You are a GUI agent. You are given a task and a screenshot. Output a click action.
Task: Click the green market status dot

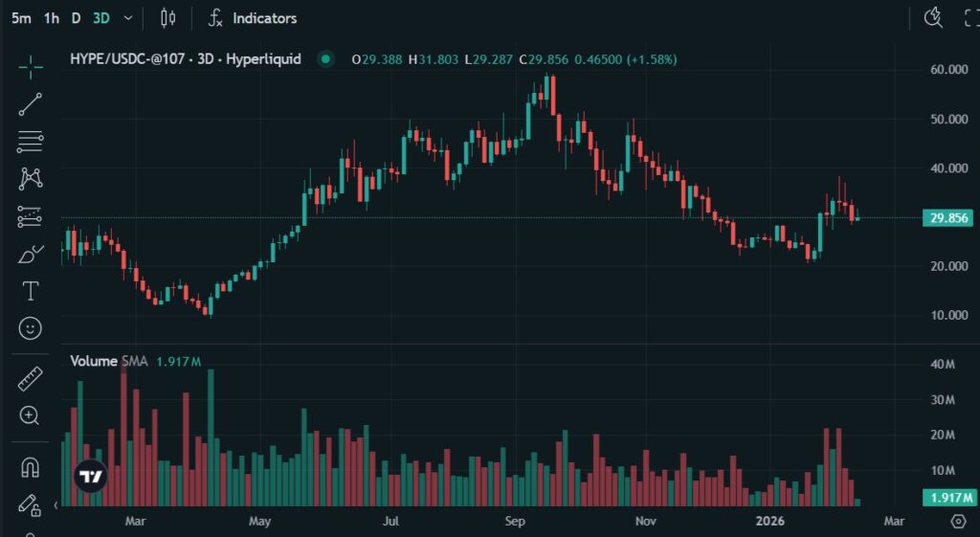coord(326,59)
